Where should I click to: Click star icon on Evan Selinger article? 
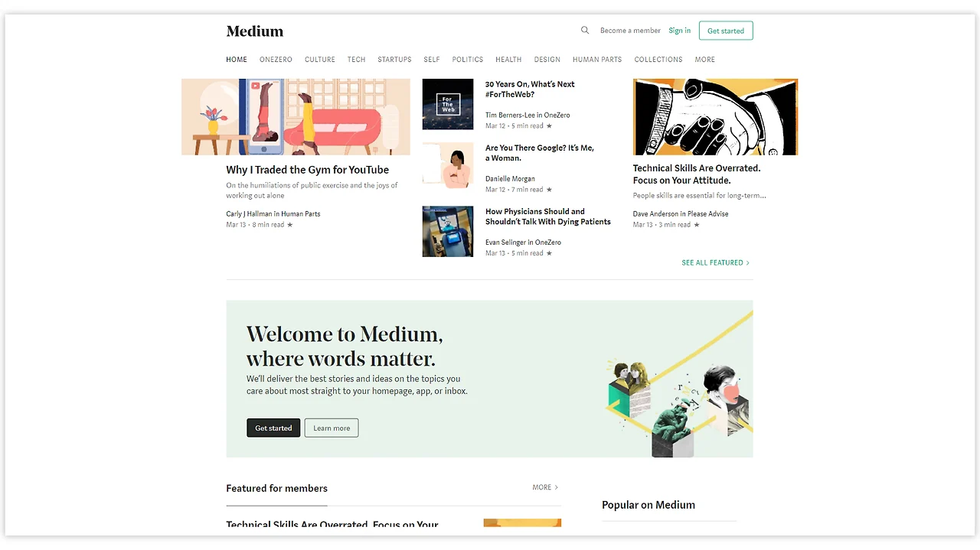coord(549,252)
